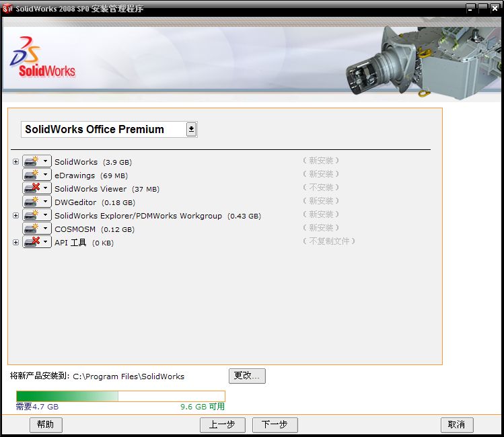Minimize the installation manager window
The image size is (504, 437).
point(471,8)
